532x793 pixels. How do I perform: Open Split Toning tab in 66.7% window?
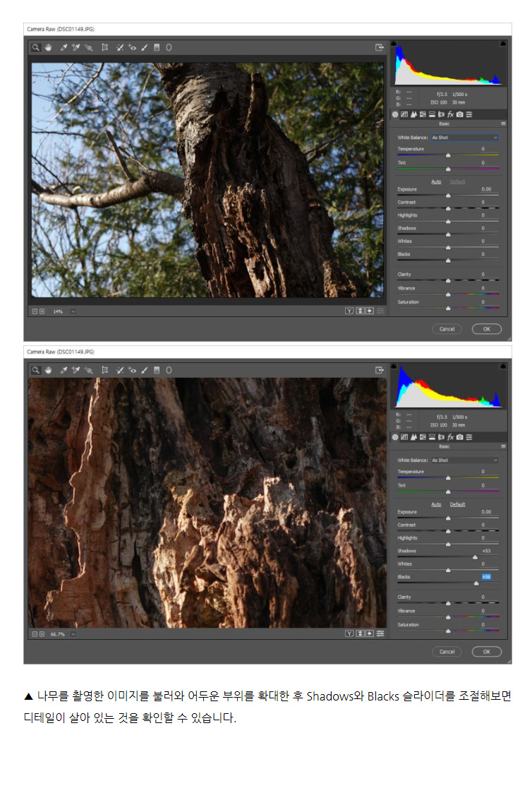(x=432, y=438)
